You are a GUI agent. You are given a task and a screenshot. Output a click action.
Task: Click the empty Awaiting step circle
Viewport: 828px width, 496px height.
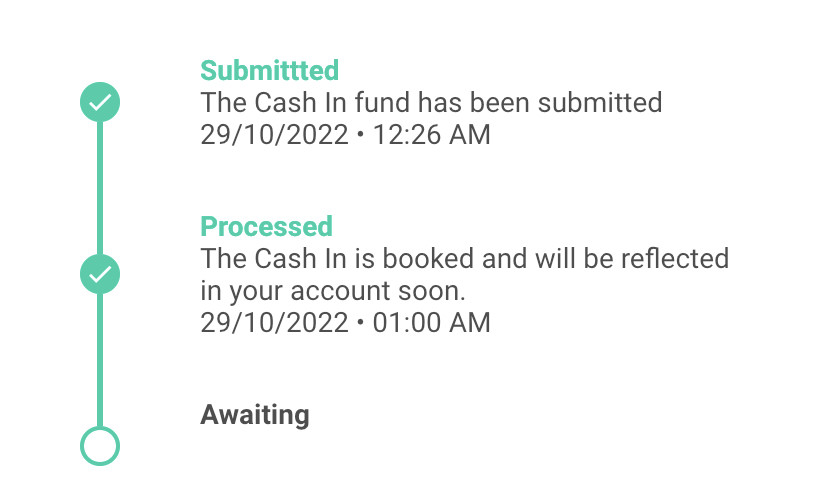(x=100, y=446)
